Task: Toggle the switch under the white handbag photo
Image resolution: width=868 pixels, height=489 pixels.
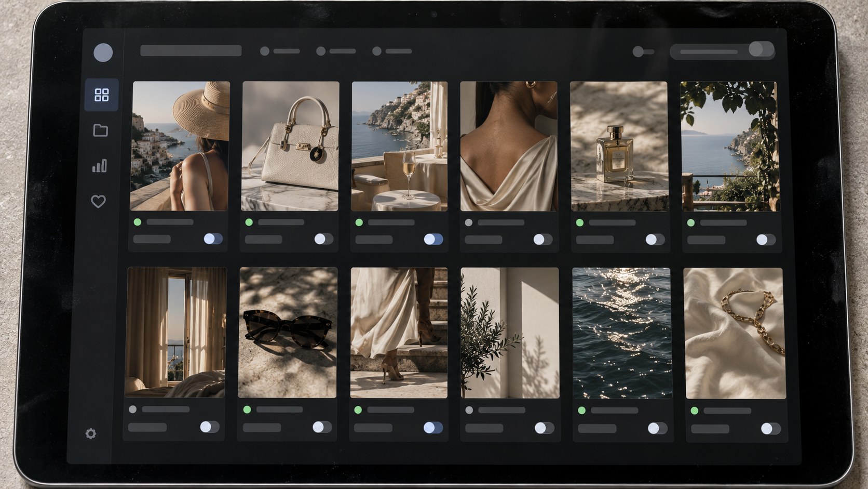Action: (x=323, y=239)
